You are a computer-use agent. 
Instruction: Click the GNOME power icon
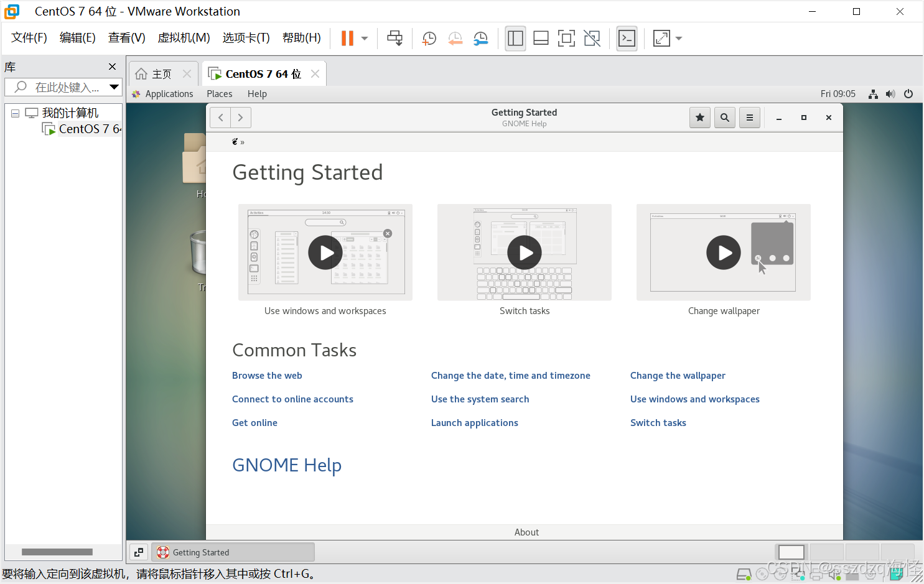(x=908, y=94)
